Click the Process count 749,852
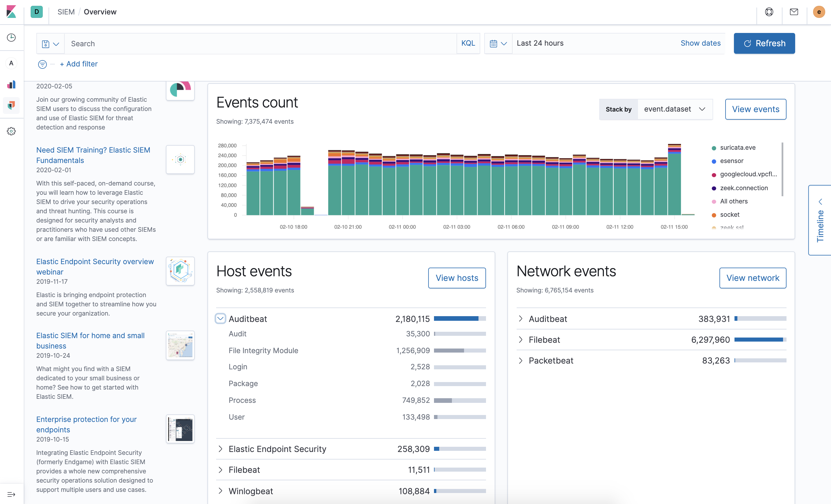The width and height of the screenshot is (831, 504). click(416, 400)
